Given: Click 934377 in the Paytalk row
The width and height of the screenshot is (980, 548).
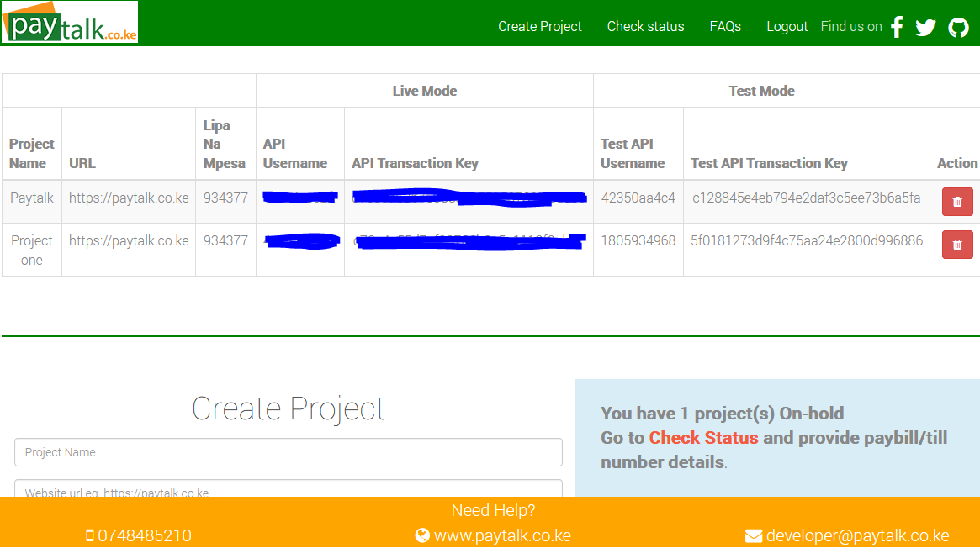Looking at the screenshot, I should pos(225,198).
